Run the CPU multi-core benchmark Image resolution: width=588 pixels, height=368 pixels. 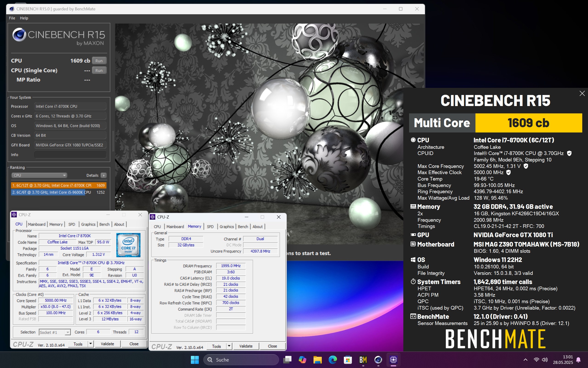(x=99, y=60)
